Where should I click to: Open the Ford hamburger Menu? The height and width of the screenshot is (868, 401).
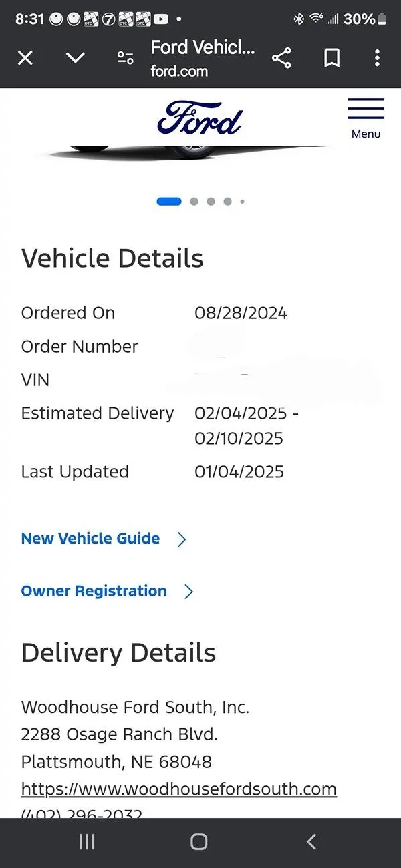(366, 118)
